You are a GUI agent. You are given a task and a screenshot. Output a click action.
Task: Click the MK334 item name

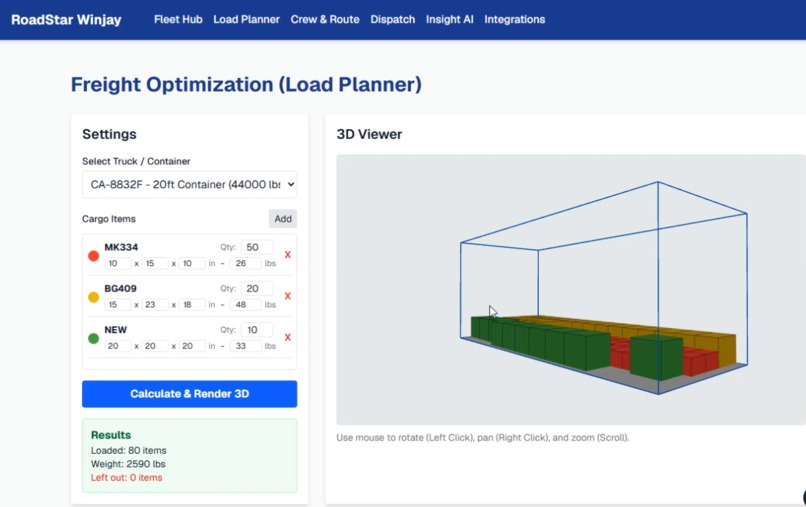[x=121, y=247]
